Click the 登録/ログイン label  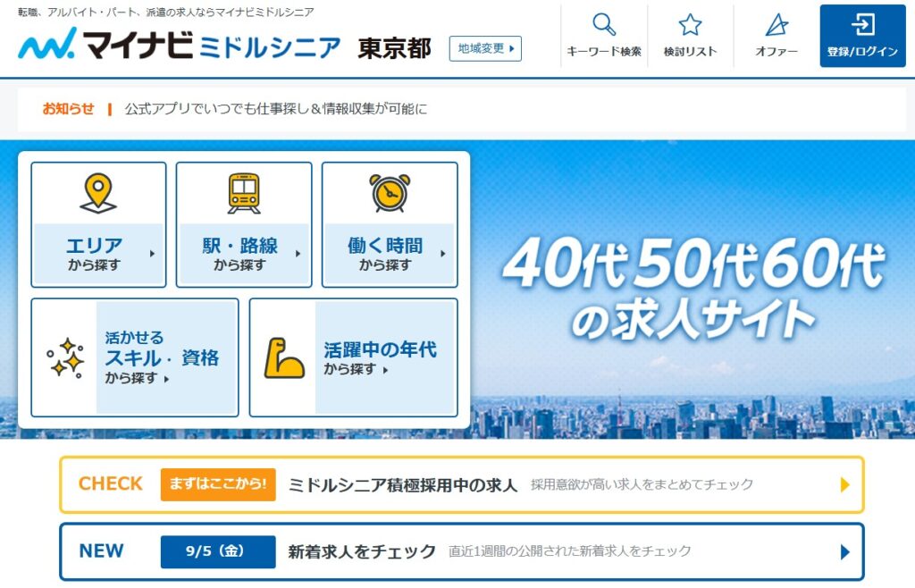coord(862,52)
